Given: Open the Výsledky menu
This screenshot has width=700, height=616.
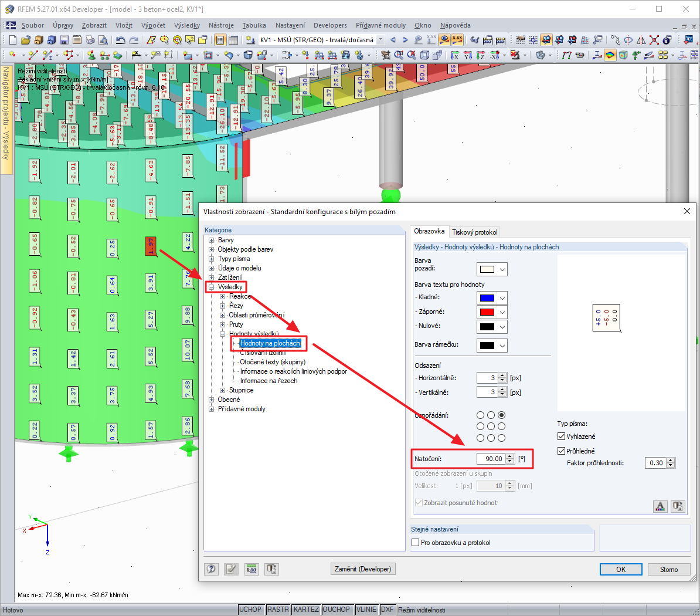Looking at the screenshot, I should pos(186,25).
